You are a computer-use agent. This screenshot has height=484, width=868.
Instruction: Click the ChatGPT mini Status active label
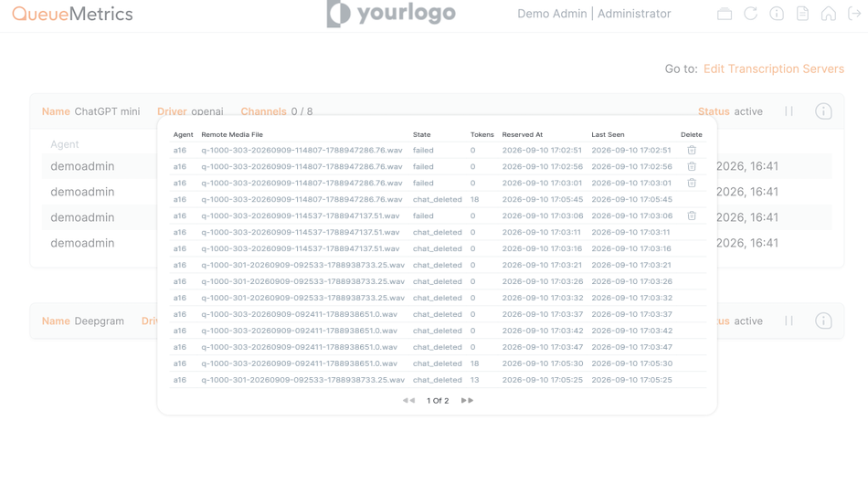730,111
